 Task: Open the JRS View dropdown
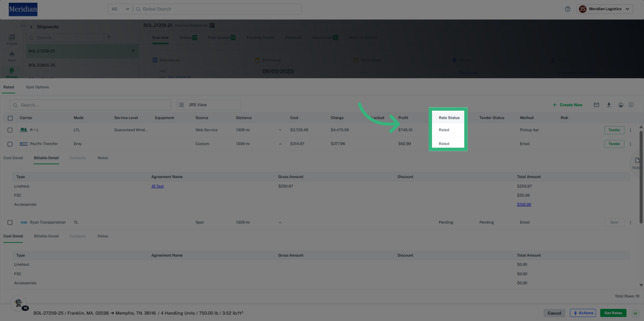[x=209, y=105]
